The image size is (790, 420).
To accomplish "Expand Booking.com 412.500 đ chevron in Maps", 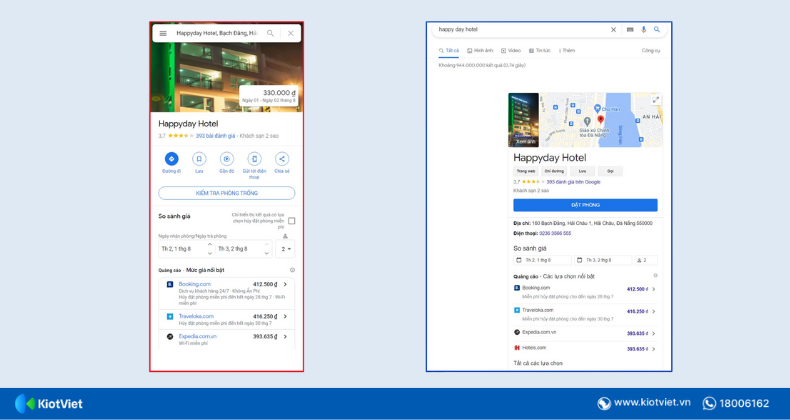I will 285,284.
